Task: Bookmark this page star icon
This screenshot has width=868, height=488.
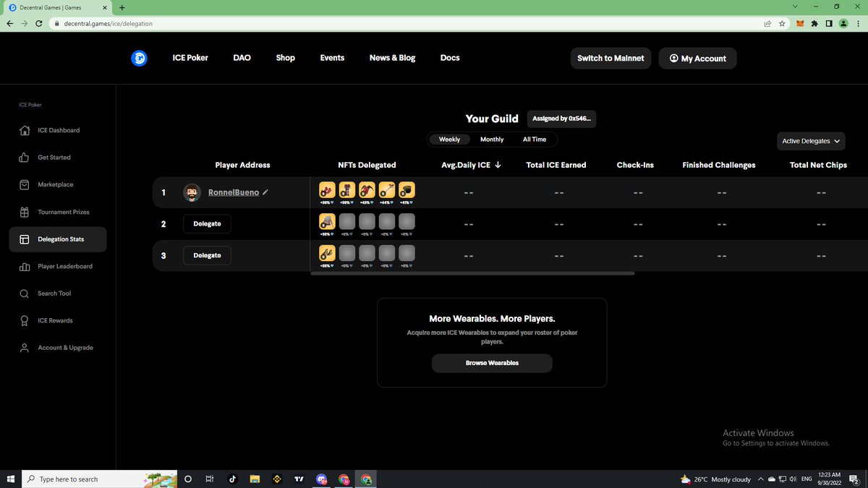Action: click(782, 23)
